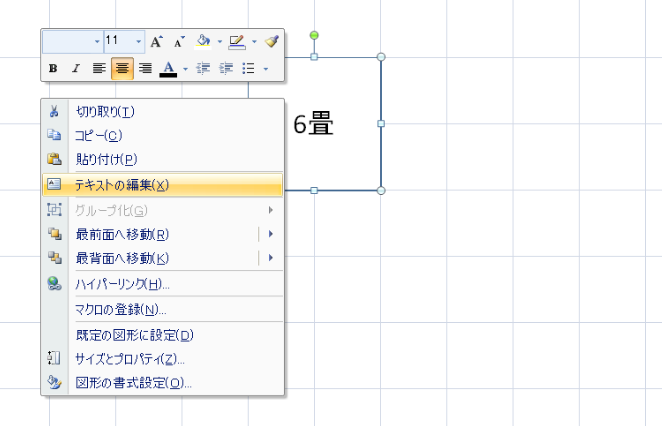Click format shape icon beside 図形の書式設定
The image size is (662, 426).
pos(54,382)
